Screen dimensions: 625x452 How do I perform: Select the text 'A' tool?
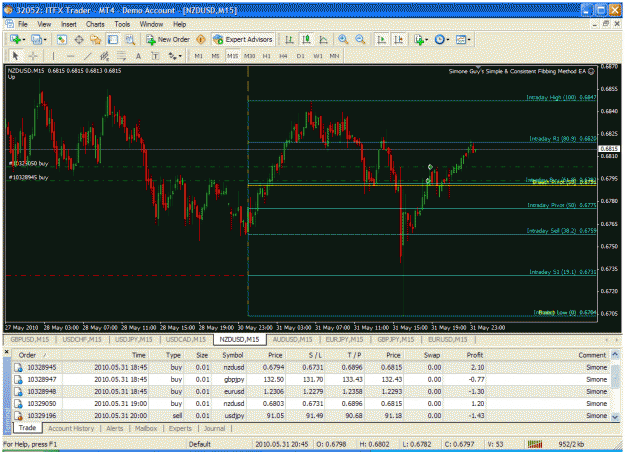click(138, 56)
